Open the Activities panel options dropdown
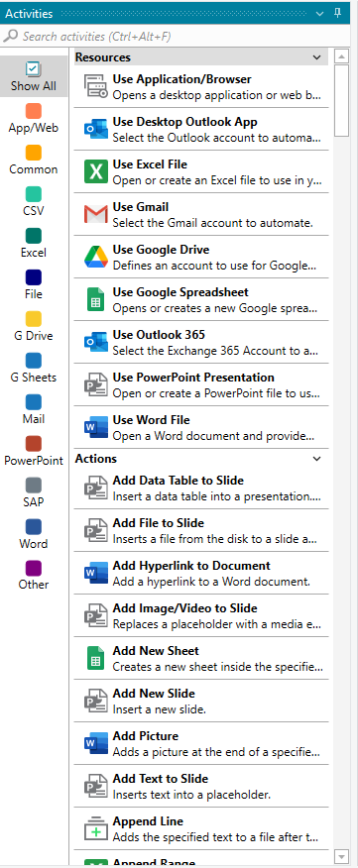 [x=319, y=13]
